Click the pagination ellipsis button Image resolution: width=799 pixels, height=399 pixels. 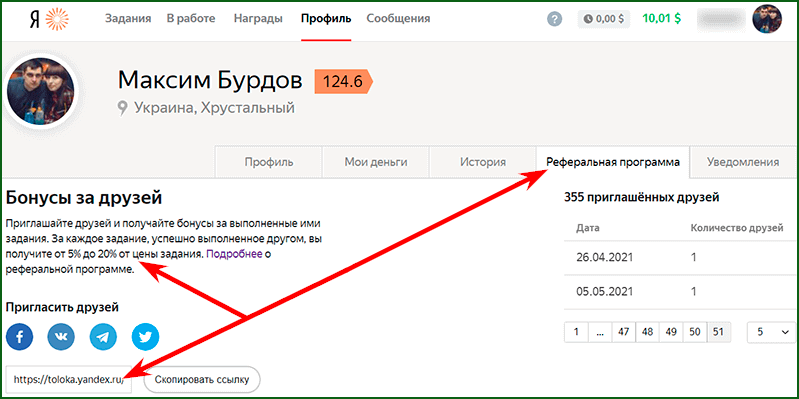[x=600, y=332]
